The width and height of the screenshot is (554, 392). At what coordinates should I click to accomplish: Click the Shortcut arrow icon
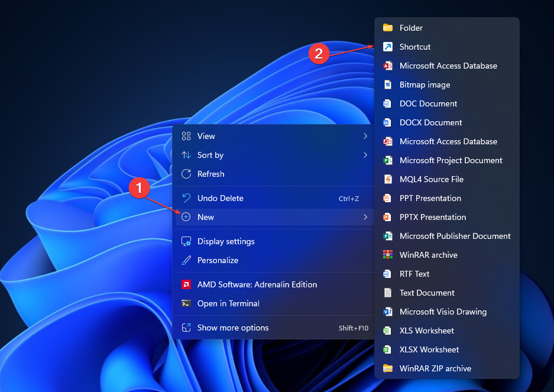click(388, 47)
